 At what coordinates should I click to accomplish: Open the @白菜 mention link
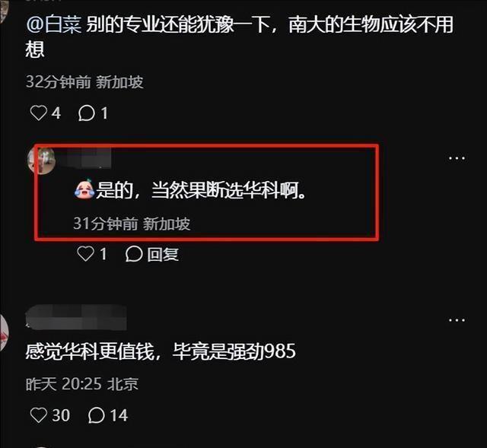coord(54,25)
